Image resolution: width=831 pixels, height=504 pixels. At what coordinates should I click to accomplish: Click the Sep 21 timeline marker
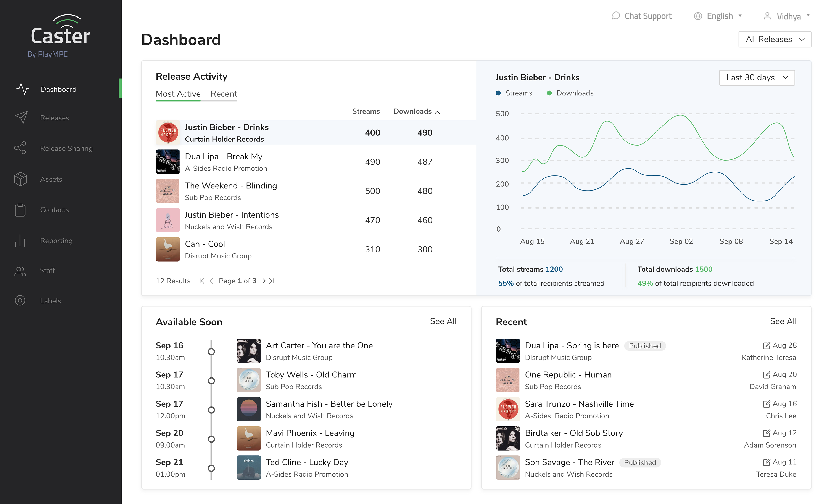point(211,468)
